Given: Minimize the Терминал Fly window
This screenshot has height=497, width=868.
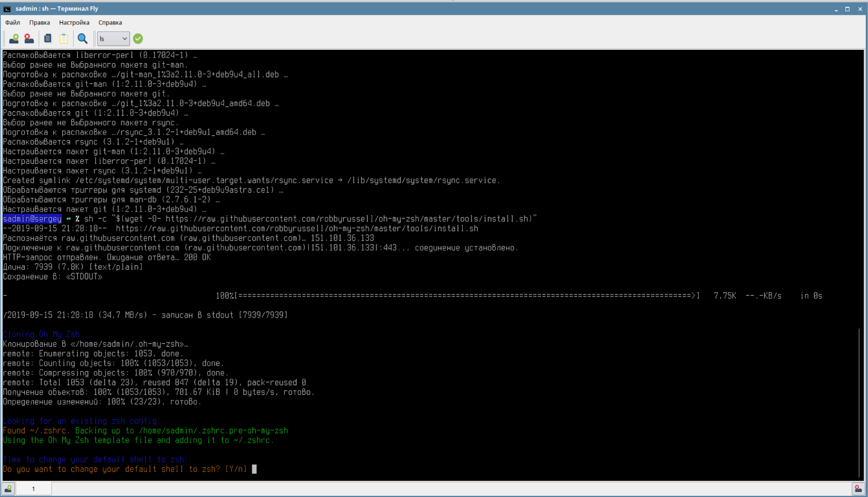Looking at the screenshot, I should pyautogui.click(x=836, y=9).
